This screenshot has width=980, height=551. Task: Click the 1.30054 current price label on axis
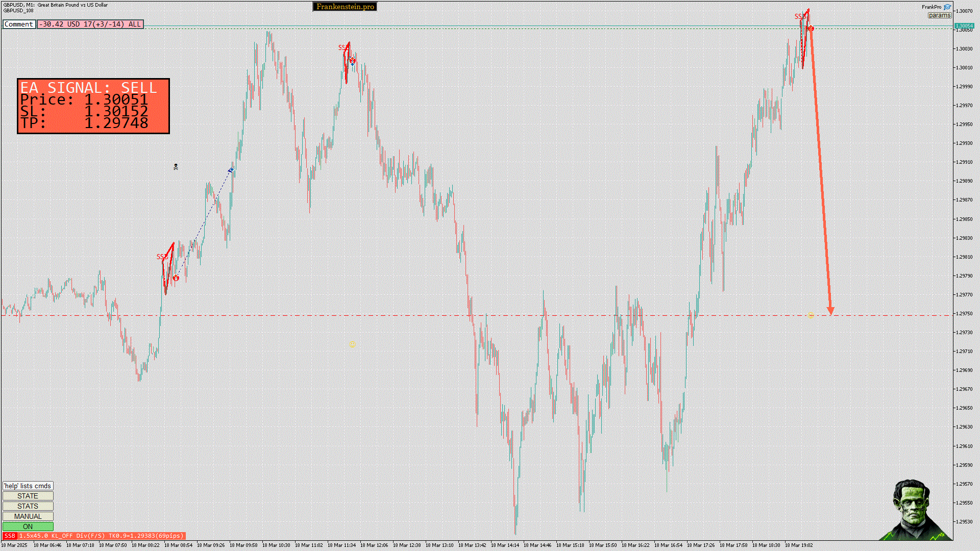[x=964, y=26]
